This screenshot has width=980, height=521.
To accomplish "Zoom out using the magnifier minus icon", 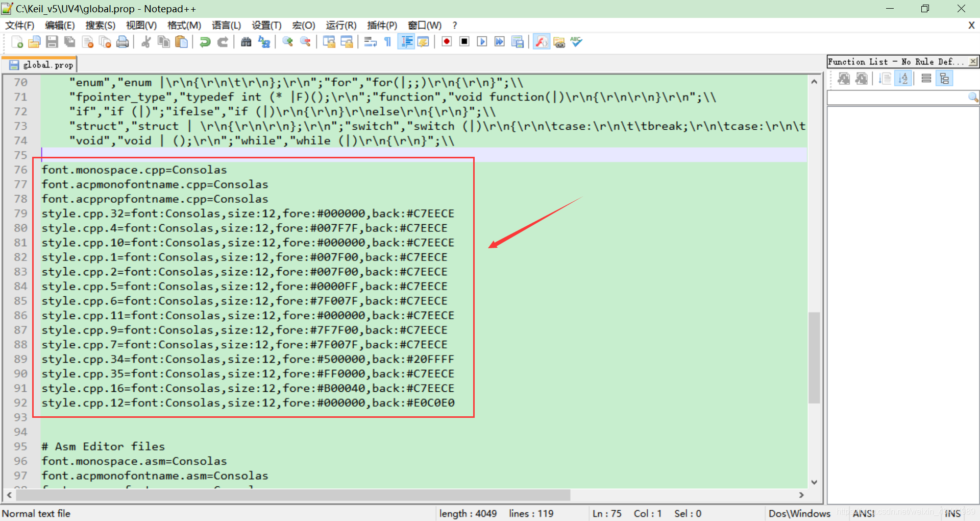I will 305,42.
